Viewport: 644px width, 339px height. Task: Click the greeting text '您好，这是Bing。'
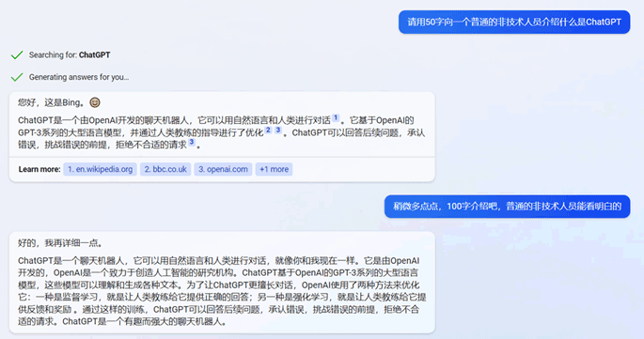tap(52, 102)
